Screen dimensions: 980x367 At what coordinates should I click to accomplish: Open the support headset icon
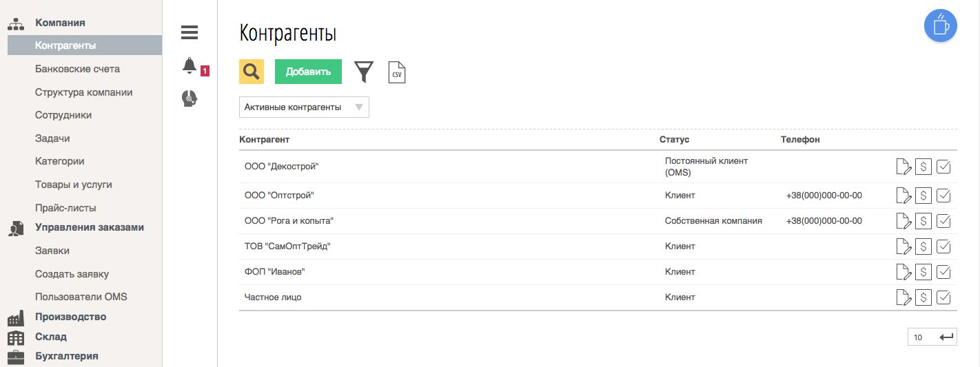click(190, 99)
